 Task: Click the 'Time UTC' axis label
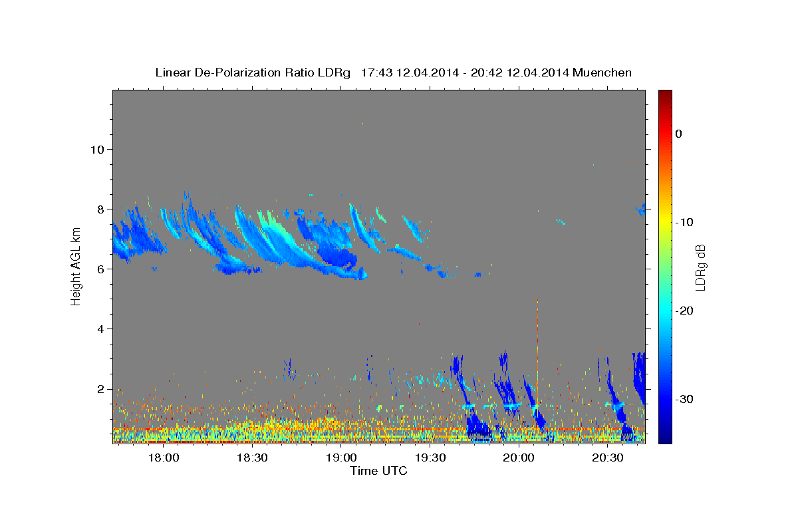coord(378,471)
